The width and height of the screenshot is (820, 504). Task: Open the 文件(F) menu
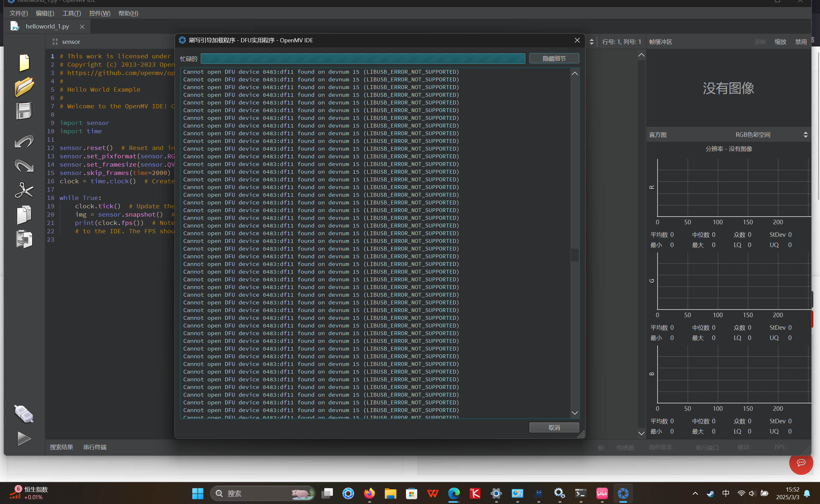(x=19, y=13)
